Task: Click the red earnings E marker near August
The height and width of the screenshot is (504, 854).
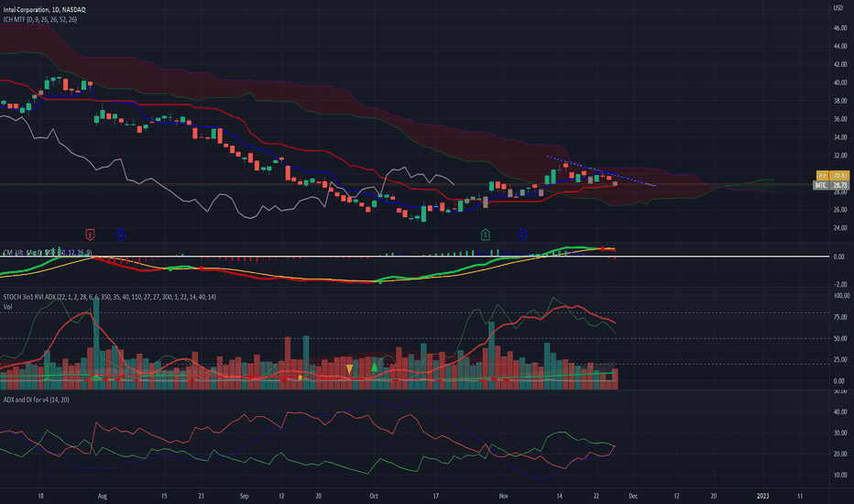Action: pyautogui.click(x=90, y=235)
